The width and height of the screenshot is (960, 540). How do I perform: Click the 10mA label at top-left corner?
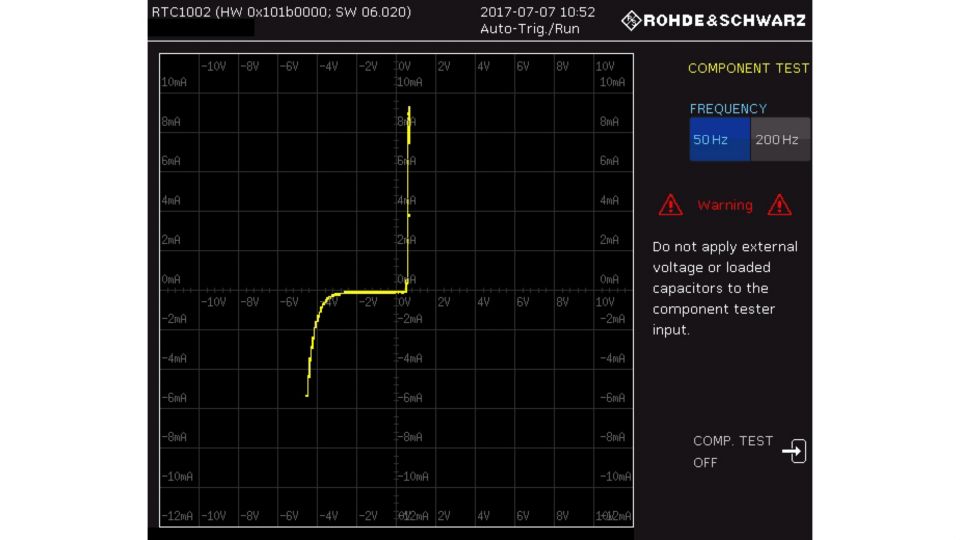click(x=173, y=82)
